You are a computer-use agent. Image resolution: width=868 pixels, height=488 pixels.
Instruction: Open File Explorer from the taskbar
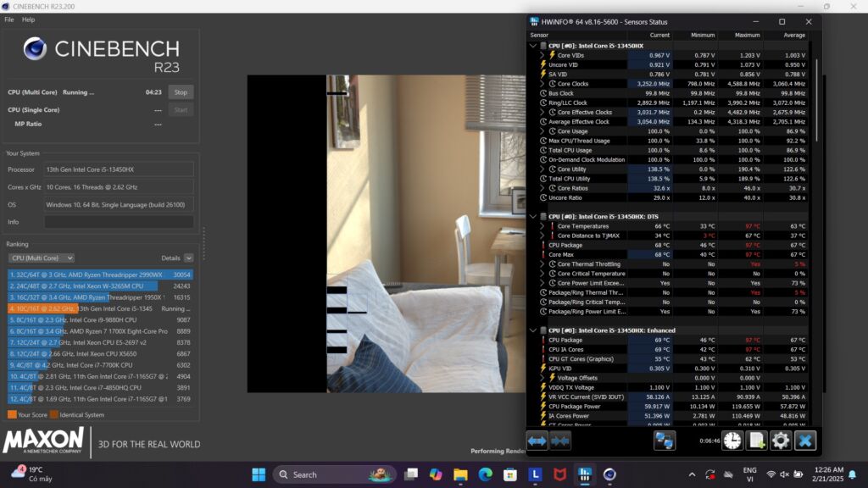tap(460, 474)
